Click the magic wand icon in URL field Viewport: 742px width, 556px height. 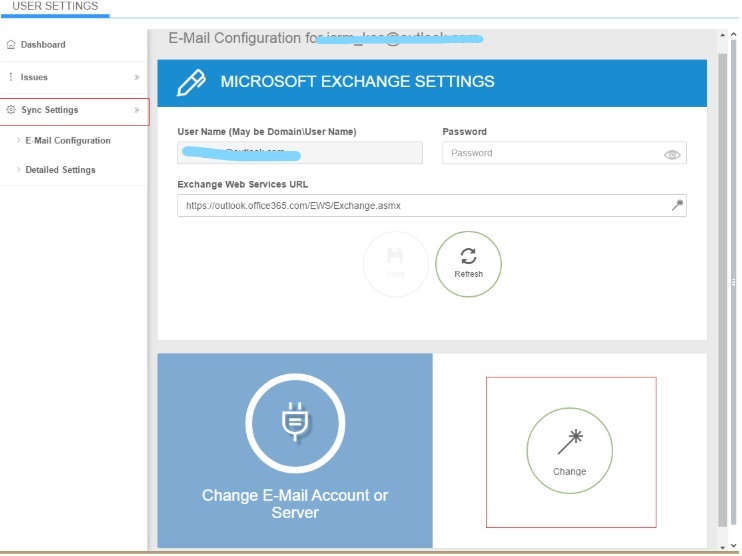(x=677, y=205)
